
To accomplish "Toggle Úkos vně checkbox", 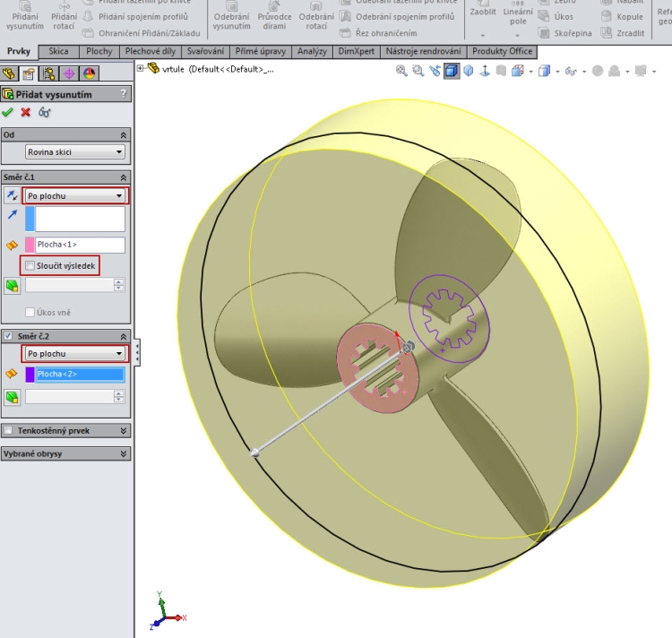I will (x=30, y=313).
